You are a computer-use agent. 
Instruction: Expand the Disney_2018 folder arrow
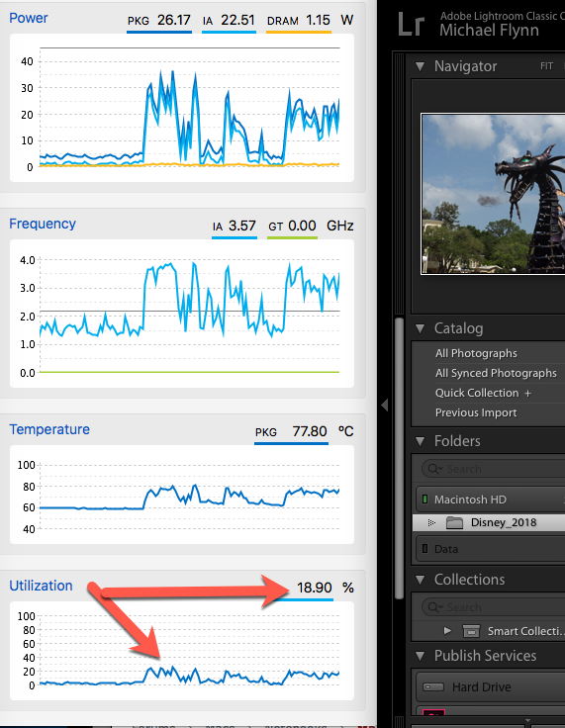tap(431, 523)
